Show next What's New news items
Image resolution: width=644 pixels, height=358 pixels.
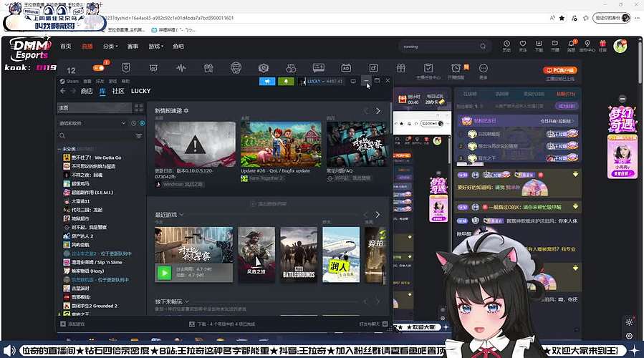(378, 111)
